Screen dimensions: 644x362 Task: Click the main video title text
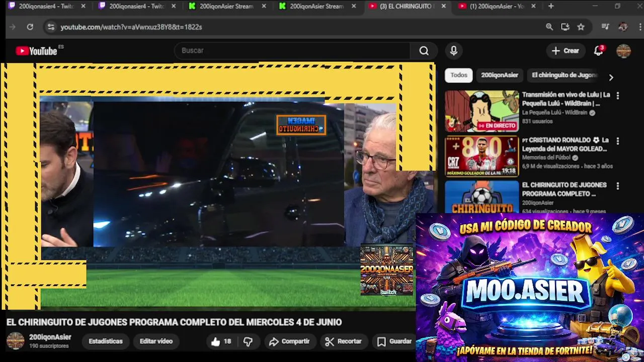pos(174,322)
